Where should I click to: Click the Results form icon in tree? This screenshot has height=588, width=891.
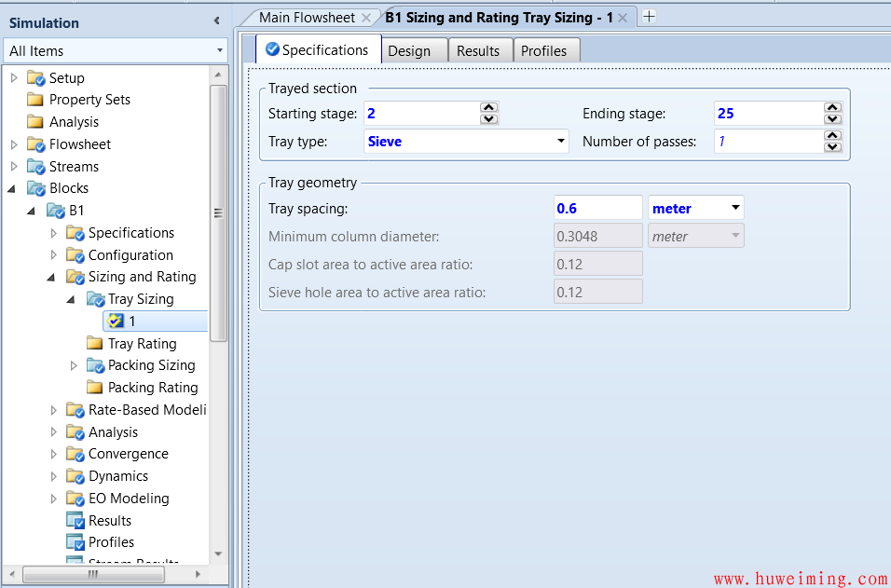(75, 521)
